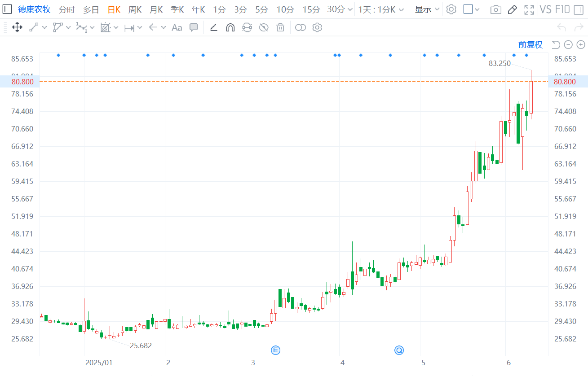Expand the polygon tool dropdown arrow

[68, 28]
